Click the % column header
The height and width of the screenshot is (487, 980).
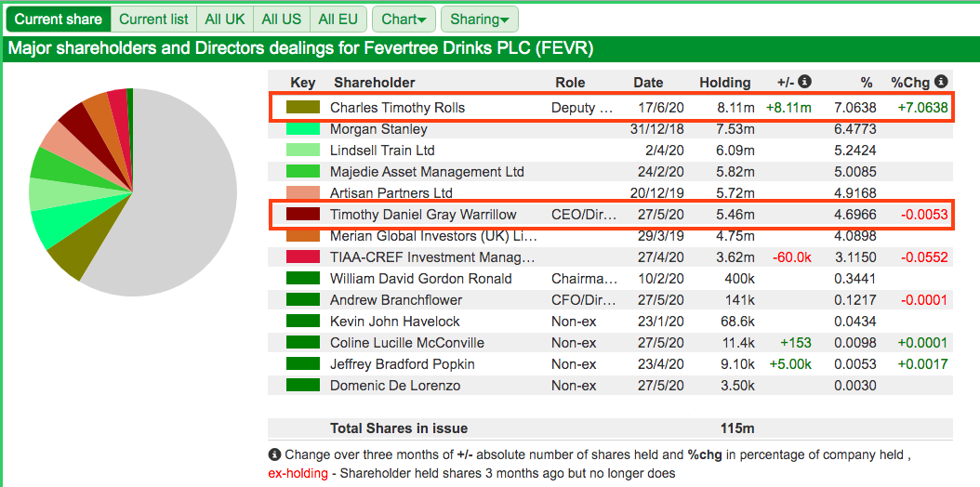pyautogui.click(x=866, y=83)
